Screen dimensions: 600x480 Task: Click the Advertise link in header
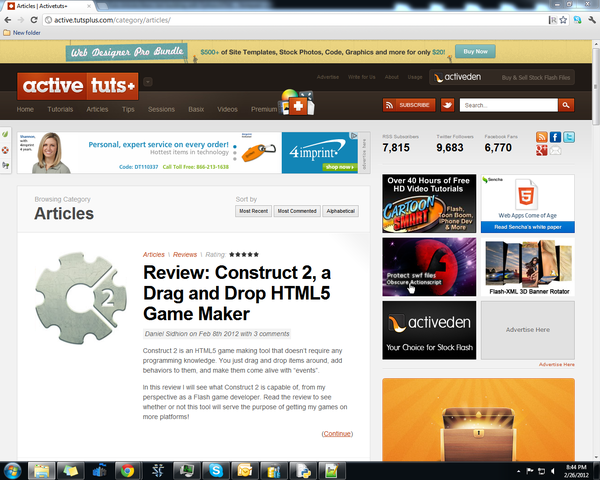328,77
